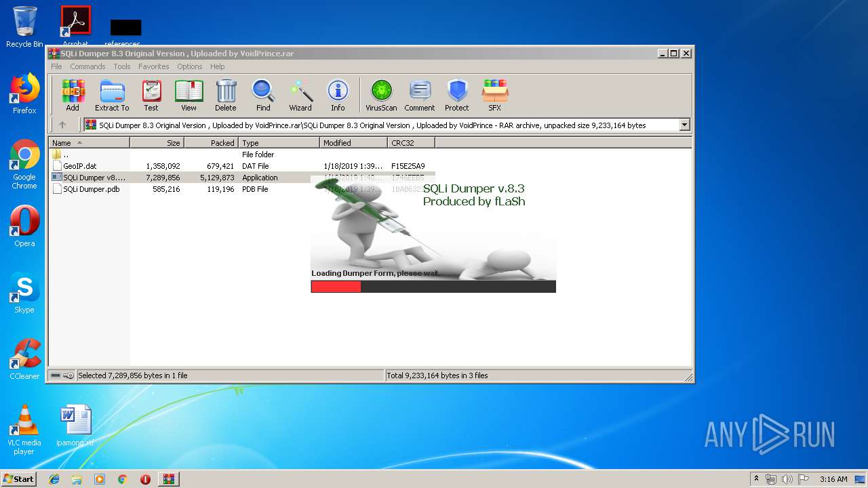Click the network tray icon

click(771, 479)
